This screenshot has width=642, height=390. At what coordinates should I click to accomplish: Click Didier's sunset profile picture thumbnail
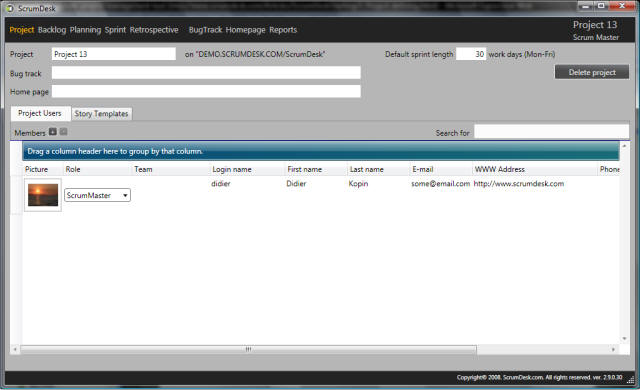43,195
